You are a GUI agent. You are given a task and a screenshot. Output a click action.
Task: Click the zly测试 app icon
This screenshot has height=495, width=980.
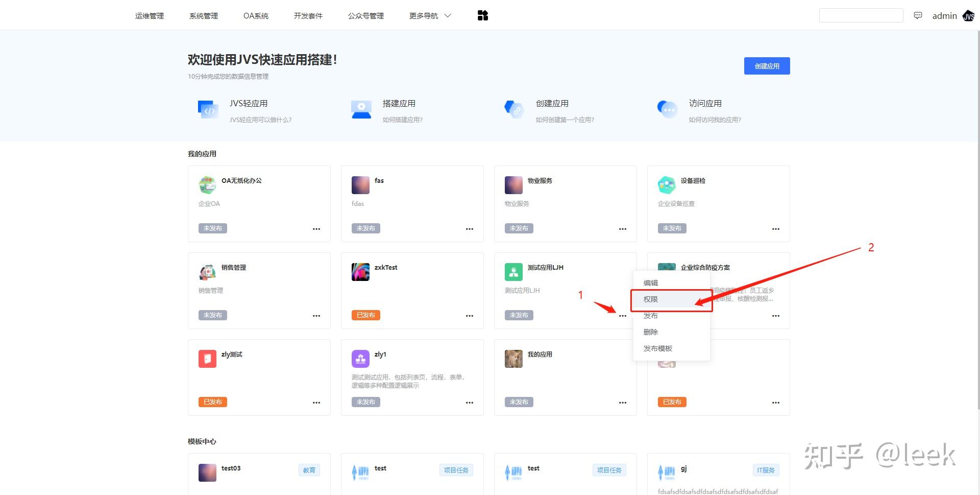coord(207,359)
